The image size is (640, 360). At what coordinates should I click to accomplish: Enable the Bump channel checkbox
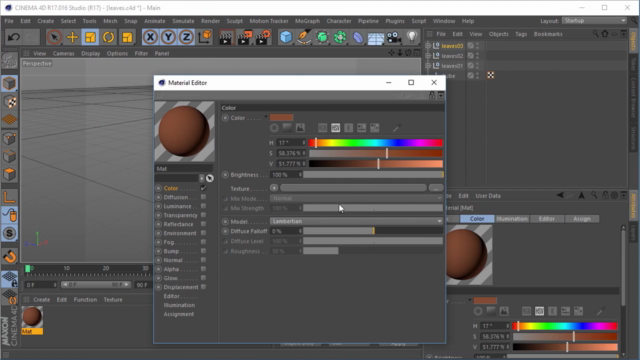click(203, 251)
